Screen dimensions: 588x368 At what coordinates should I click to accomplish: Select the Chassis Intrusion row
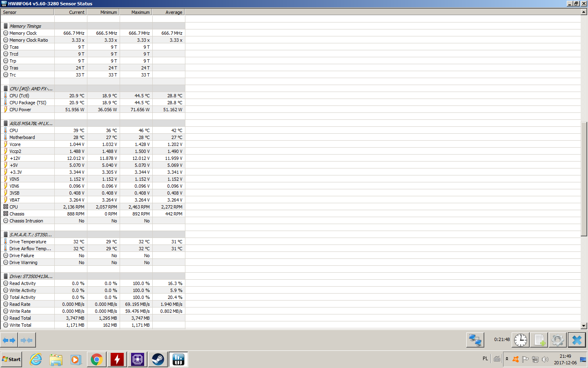coord(93,221)
